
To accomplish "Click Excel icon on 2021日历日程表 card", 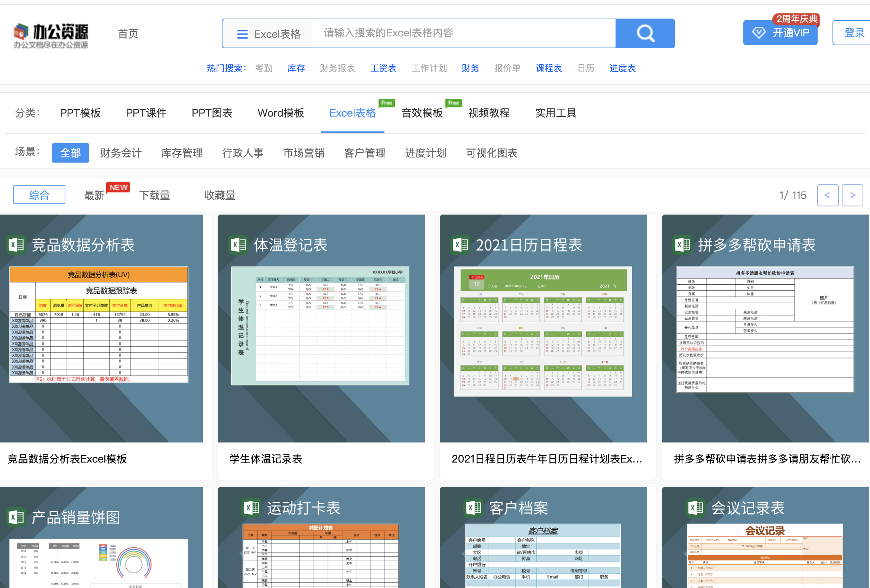I will pos(461,245).
